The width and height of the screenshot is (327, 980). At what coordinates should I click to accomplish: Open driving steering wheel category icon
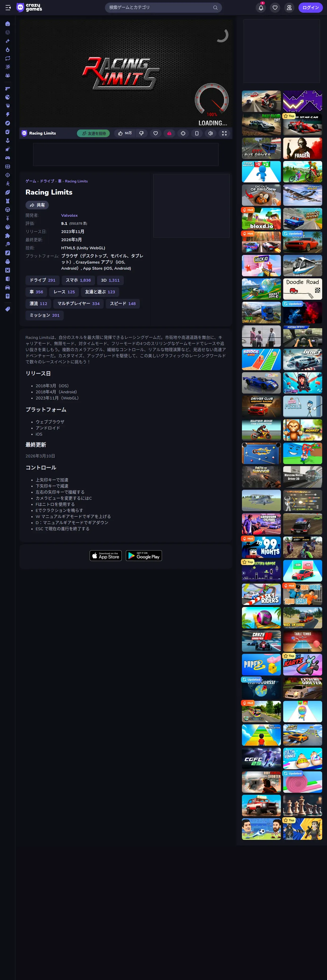coord(8,210)
